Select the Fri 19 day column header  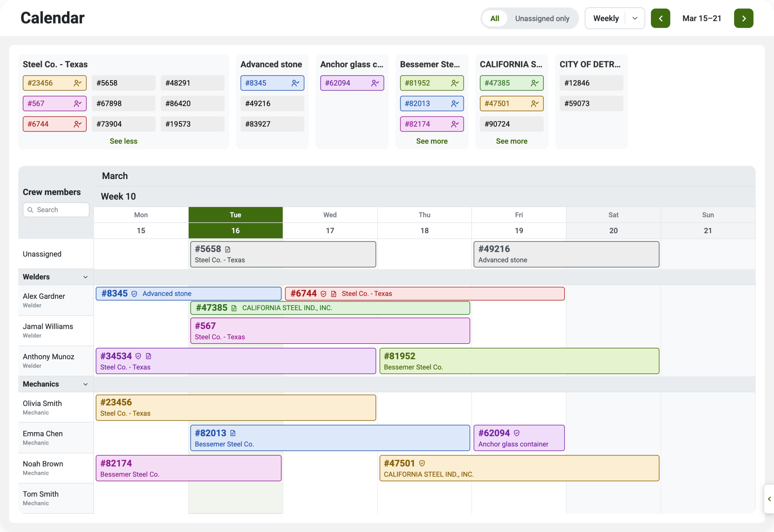pyautogui.click(x=519, y=223)
